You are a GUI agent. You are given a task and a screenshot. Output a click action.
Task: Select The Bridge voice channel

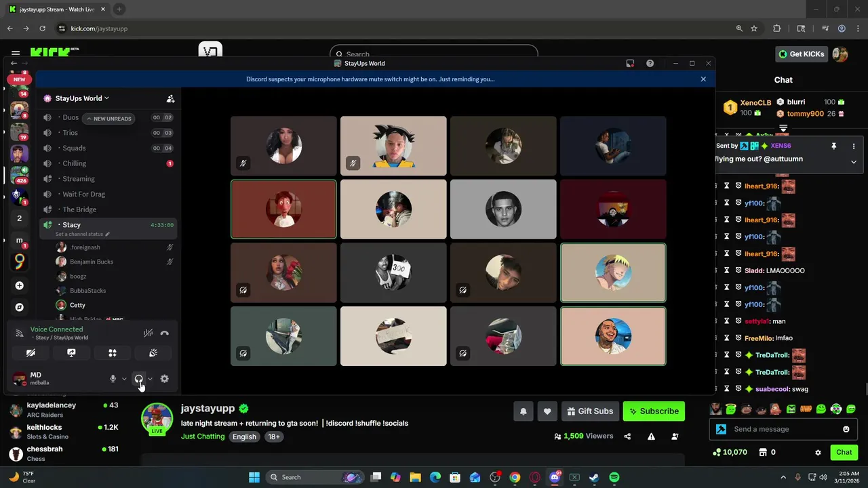[x=108, y=209]
